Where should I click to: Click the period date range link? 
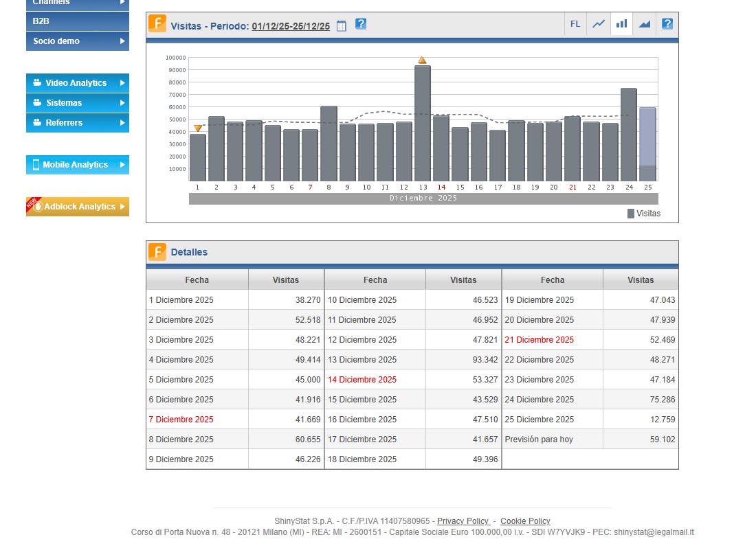pyautogui.click(x=291, y=26)
